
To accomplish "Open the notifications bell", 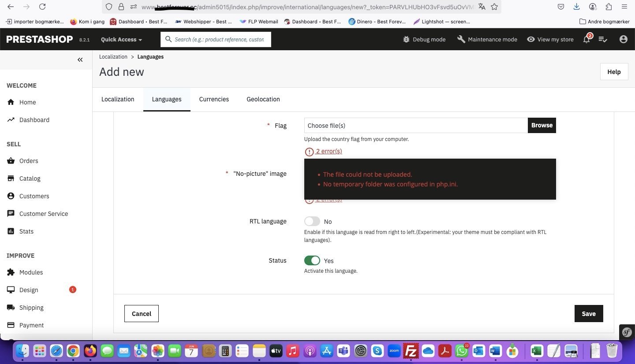I will click(x=586, y=39).
